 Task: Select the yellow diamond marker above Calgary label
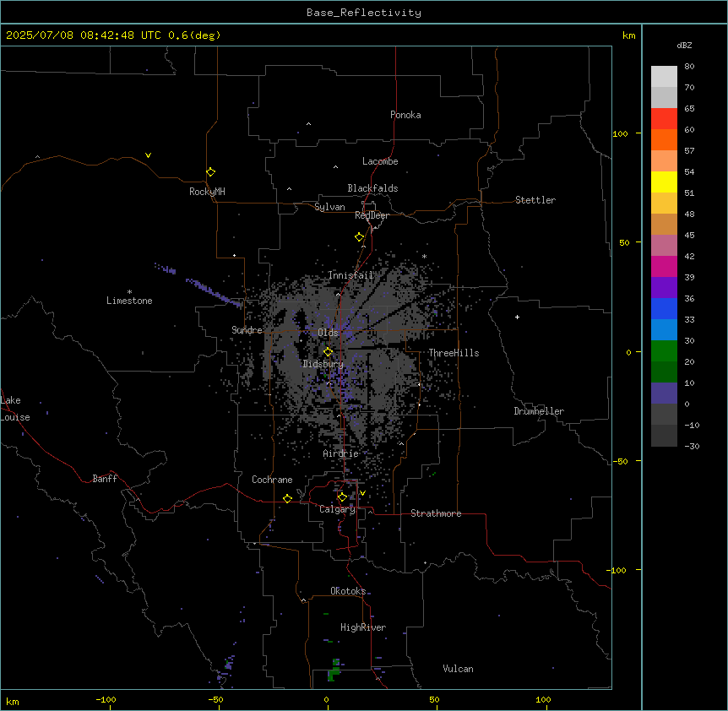pyautogui.click(x=342, y=497)
